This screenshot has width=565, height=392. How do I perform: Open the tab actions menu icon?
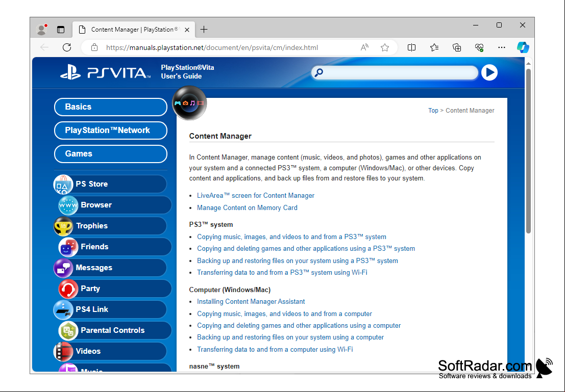point(61,30)
